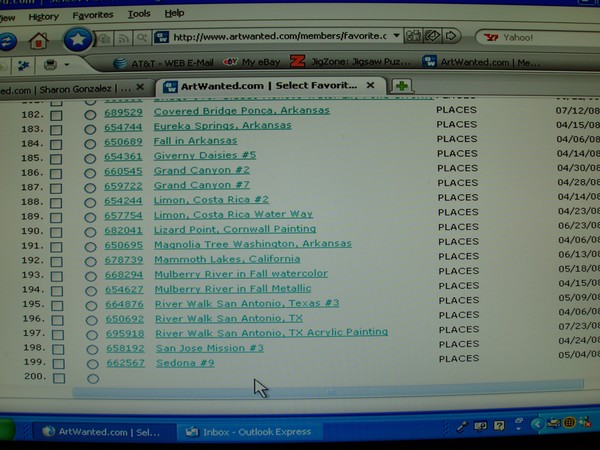The image size is (600, 450).
Task: Open River Walk San Antonio, TX Acrylic Painting
Action: 272,333
